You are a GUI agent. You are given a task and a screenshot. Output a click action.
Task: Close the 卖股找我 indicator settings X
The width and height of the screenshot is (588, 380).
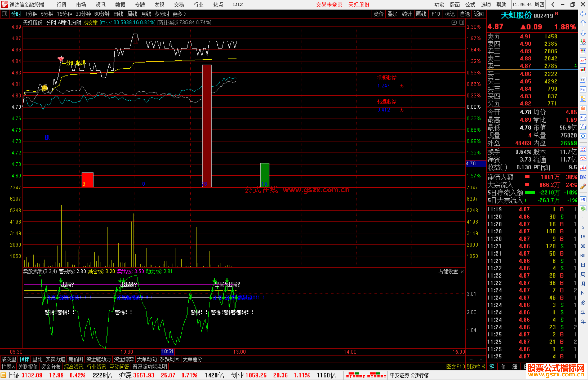pyautogui.click(x=462, y=272)
